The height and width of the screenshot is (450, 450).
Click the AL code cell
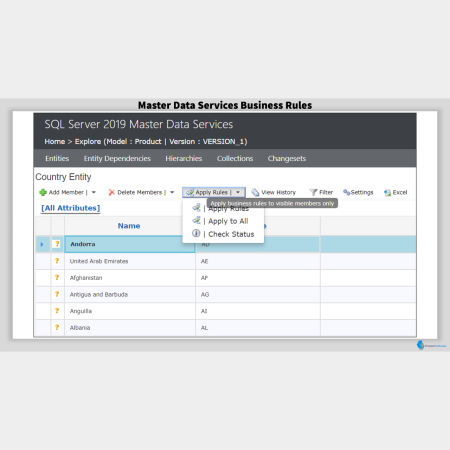[x=258, y=328]
